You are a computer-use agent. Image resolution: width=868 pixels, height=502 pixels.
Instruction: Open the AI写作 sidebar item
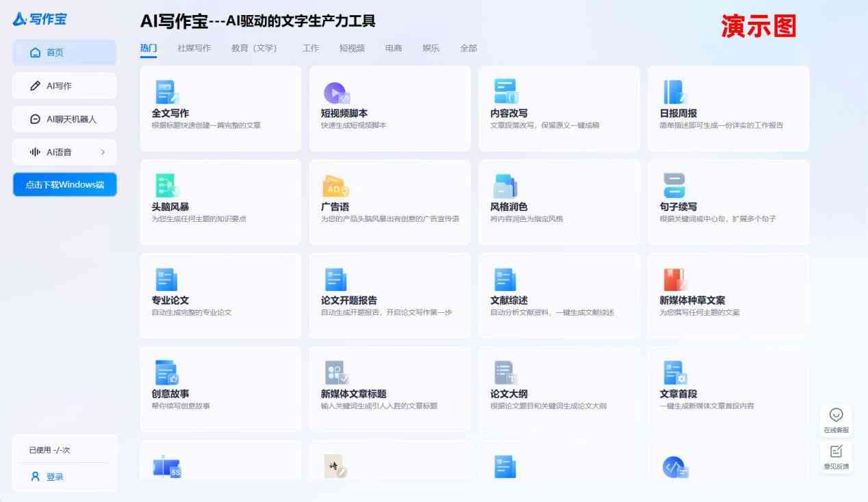click(64, 86)
